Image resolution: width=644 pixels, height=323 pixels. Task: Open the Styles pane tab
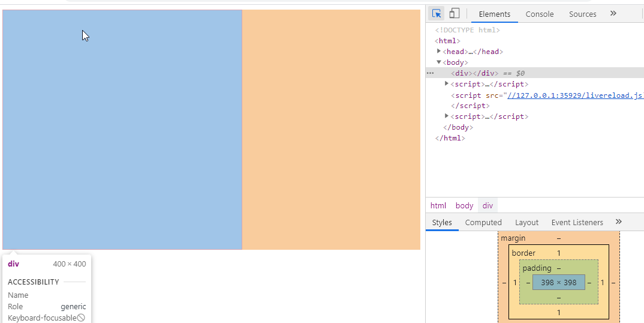(442, 222)
